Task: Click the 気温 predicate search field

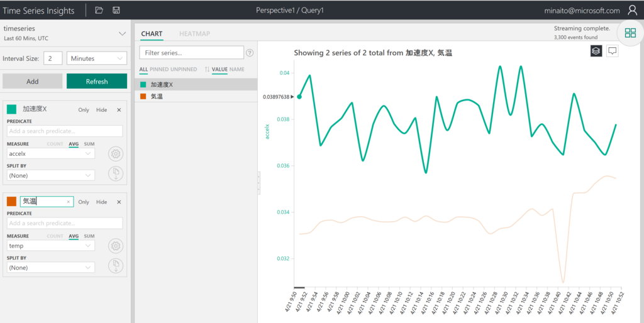Action: (65, 223)
